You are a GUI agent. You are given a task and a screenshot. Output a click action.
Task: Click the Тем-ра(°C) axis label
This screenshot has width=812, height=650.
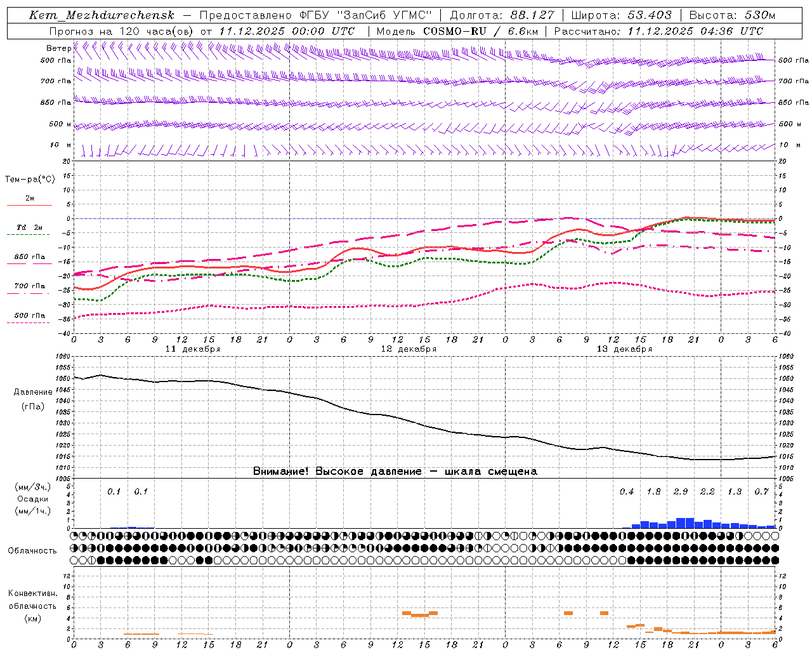(x=30, y=180)
